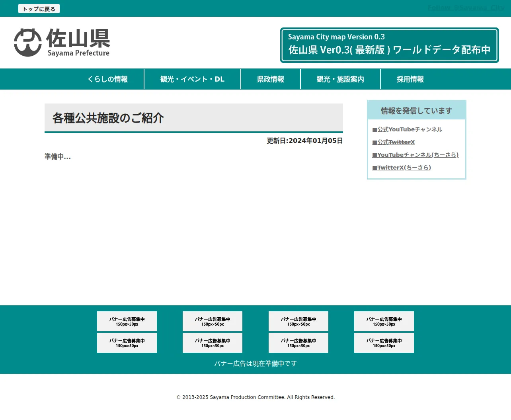The height and width of the screenshot is (420, 511).
Task: Click the 情報を発信しています sidebar header
Action: point(417,110)
